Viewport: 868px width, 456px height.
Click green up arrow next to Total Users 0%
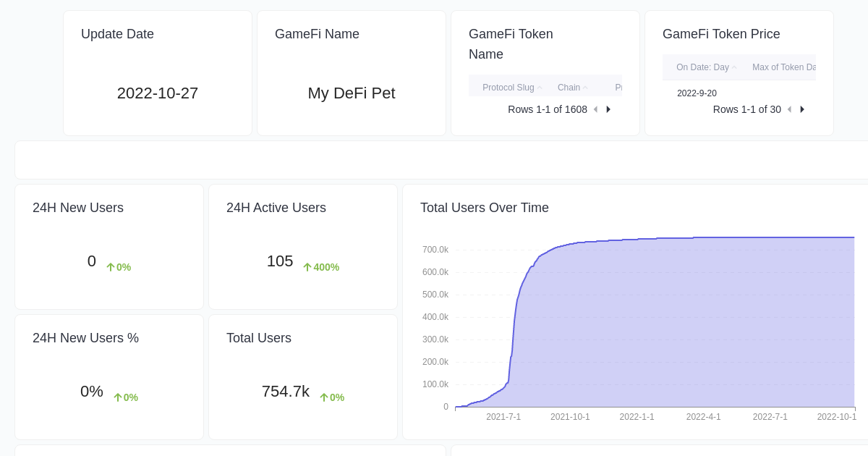[x=324, y=397]
